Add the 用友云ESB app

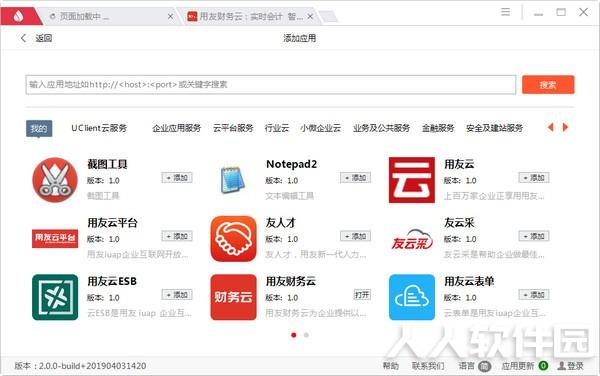pyautogui.click(x=177, y=295)
